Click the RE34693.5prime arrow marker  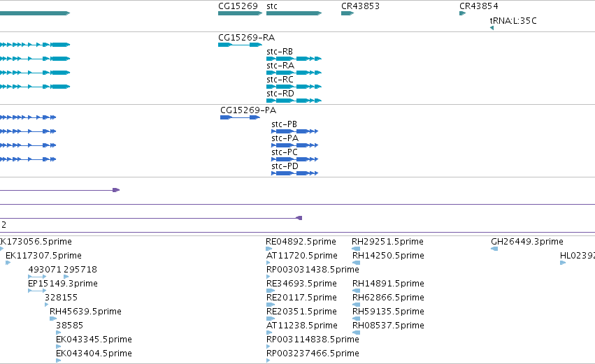click(x=270, y=291)
